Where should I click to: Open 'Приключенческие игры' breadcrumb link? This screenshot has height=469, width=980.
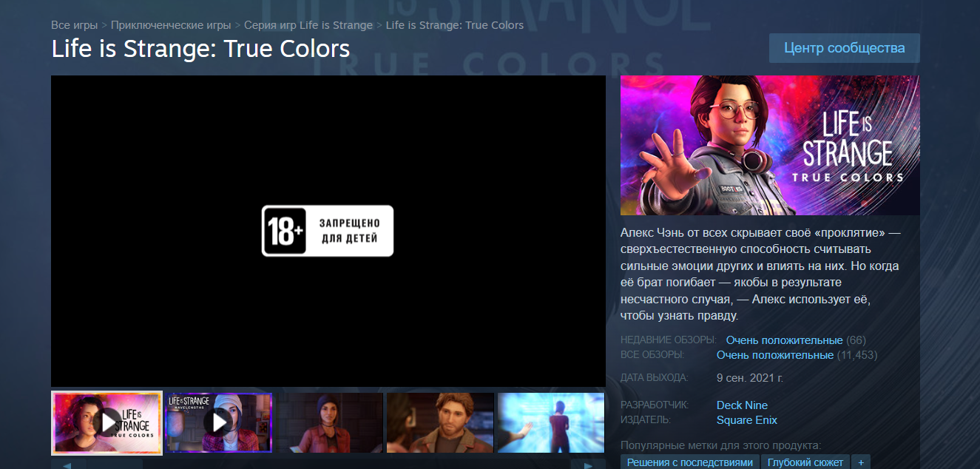click(171, 25)
